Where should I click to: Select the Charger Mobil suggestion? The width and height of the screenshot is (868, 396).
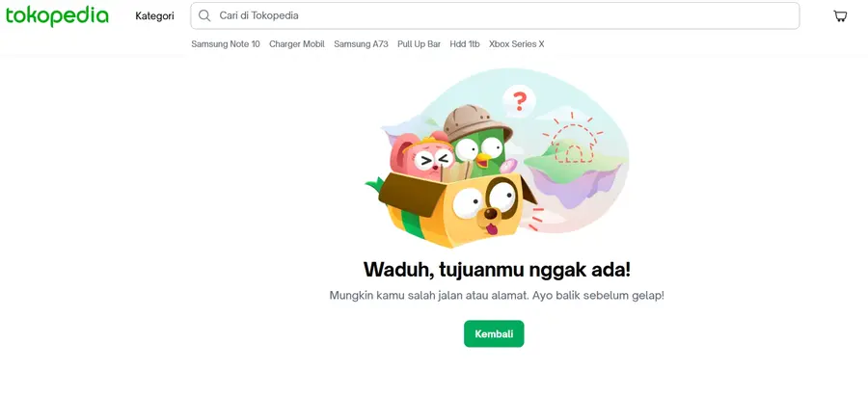point(297,43)
